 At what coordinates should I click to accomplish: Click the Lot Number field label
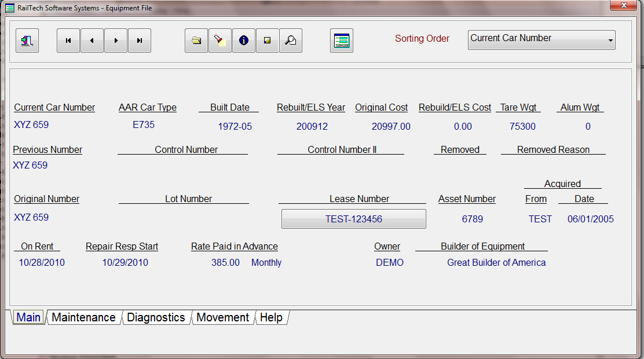click(x=189, y=199)
